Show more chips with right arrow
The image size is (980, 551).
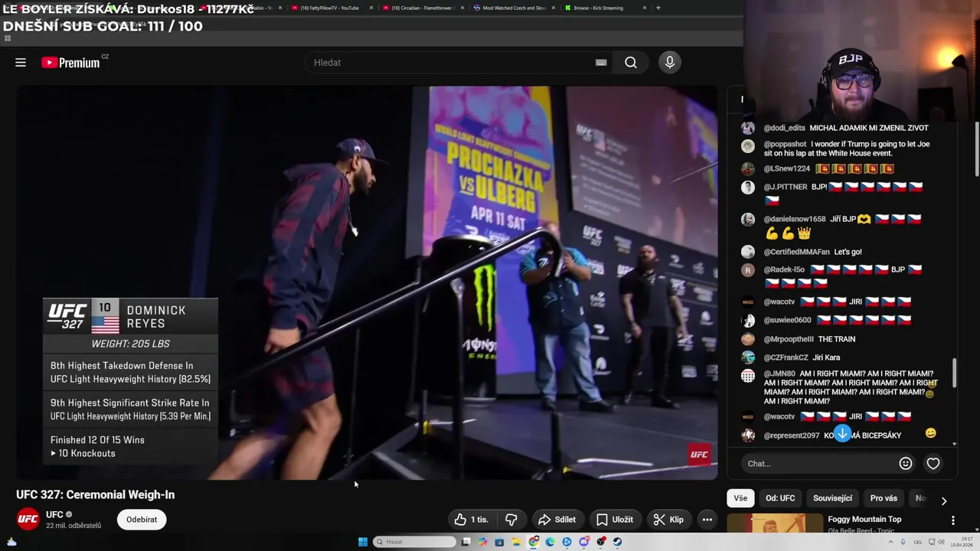pos(944,500)
